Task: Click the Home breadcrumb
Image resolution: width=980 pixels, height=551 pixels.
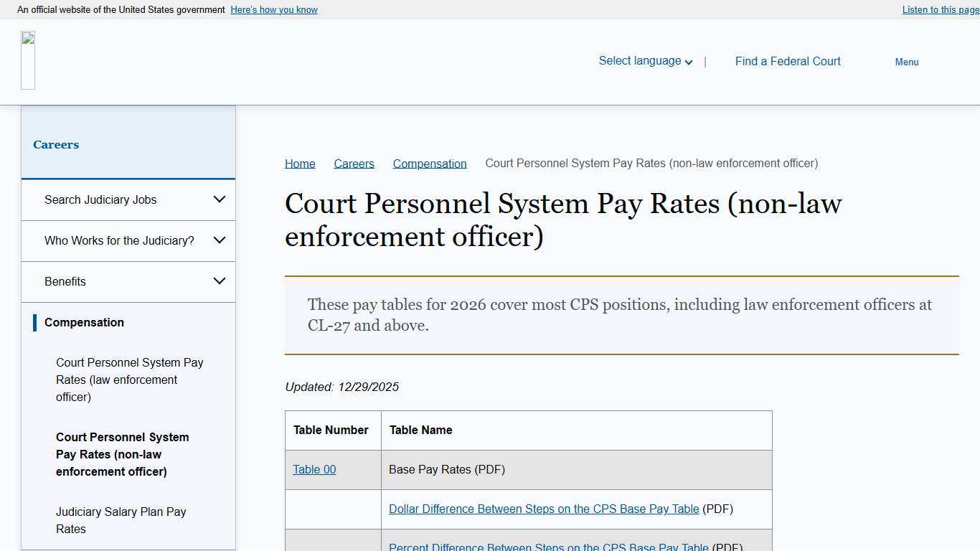Action: coord(299,164)
